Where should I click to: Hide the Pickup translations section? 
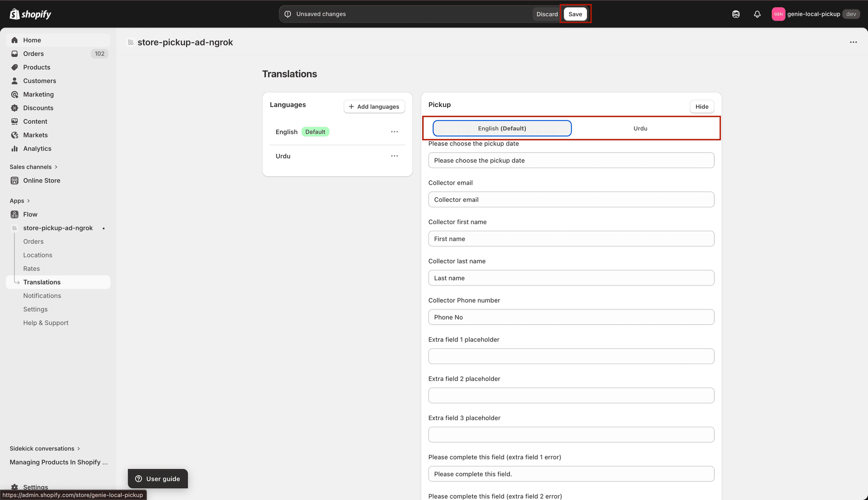coord(702,106)
